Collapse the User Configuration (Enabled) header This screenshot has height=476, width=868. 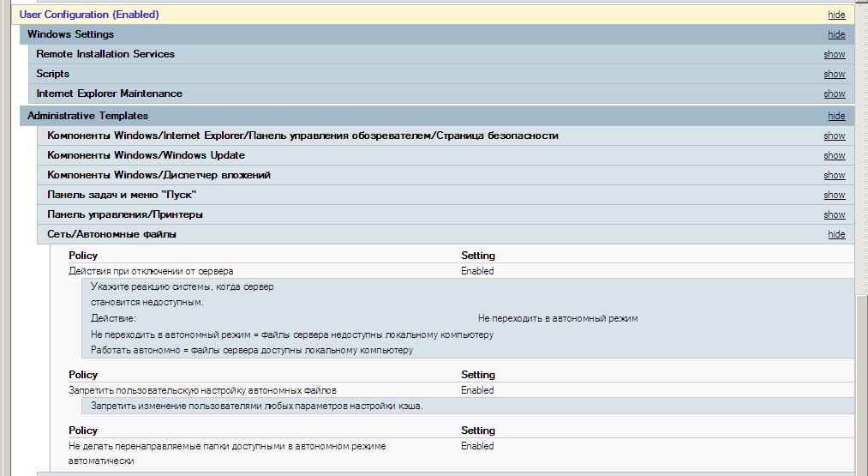coord(433,15)
